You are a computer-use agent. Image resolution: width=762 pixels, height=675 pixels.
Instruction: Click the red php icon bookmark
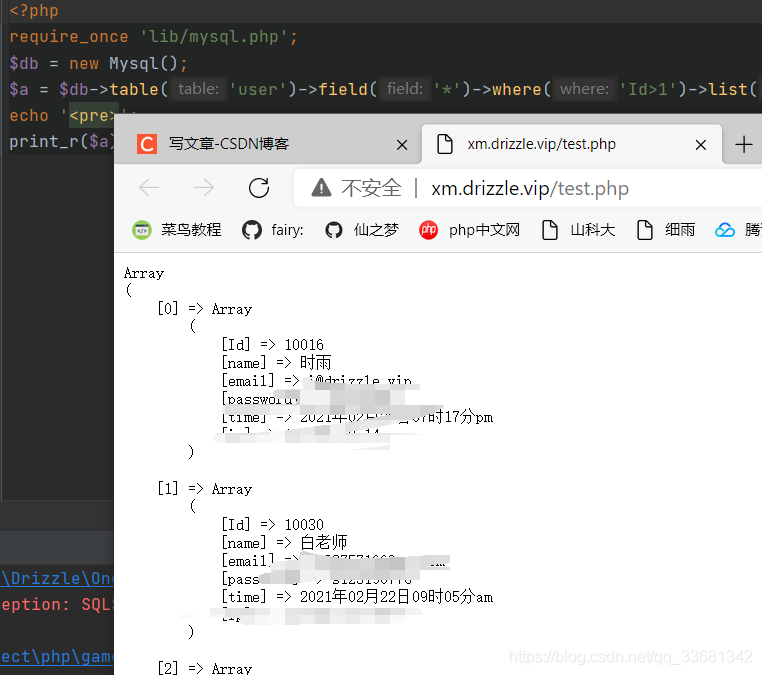pyautogui.click(x=428, y=230)
